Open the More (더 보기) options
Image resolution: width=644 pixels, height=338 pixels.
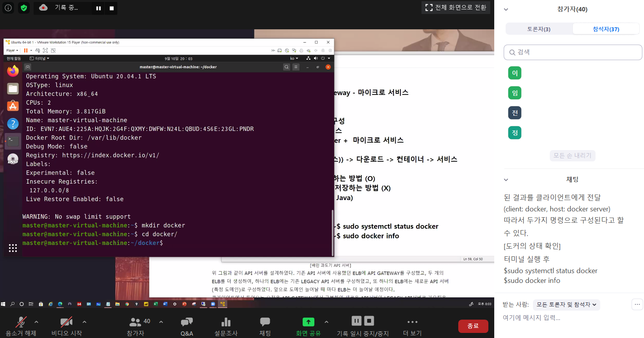tap(412, 322)
